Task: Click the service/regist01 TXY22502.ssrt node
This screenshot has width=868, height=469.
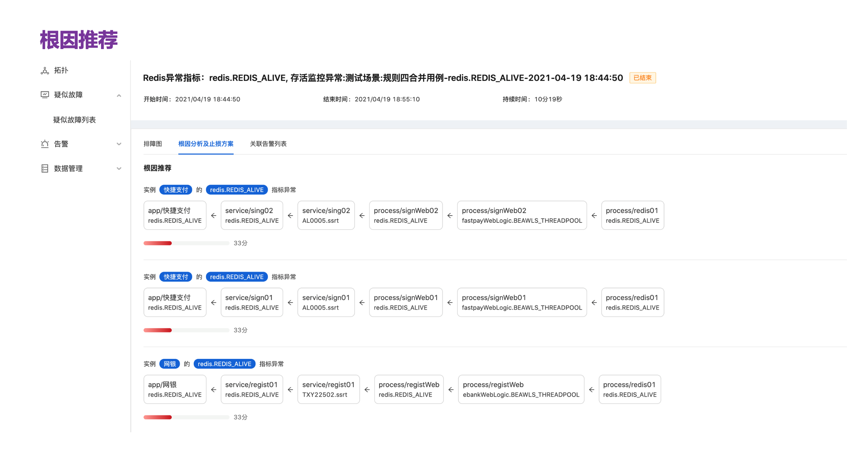Action: pyautogui.click(x=328, y=389)
